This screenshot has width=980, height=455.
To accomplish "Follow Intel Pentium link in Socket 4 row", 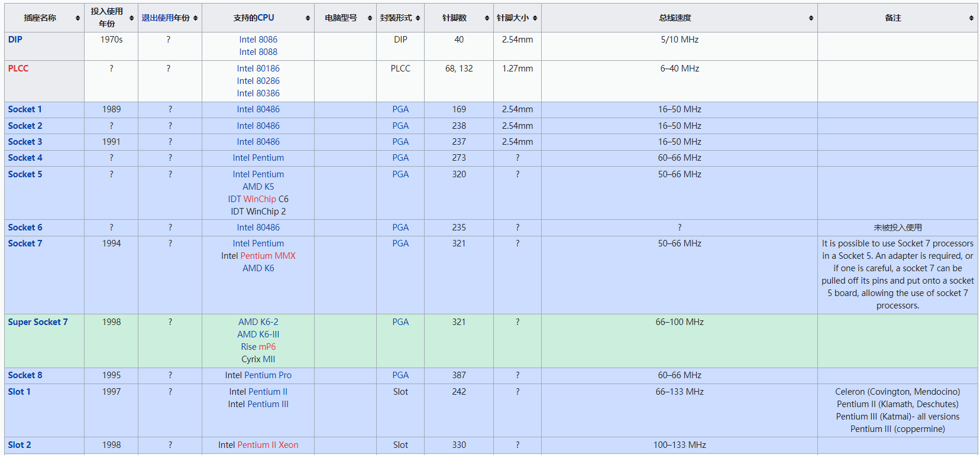I will (x=258, y=158).
